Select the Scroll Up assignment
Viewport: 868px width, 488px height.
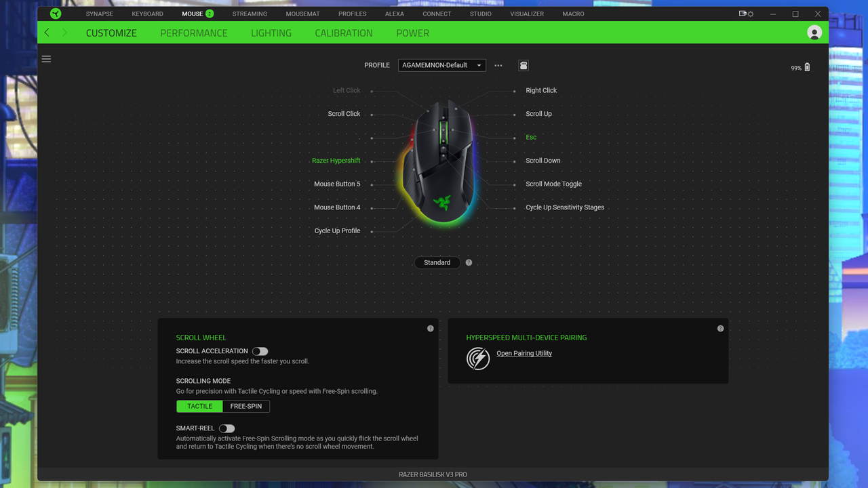[538, 114]
